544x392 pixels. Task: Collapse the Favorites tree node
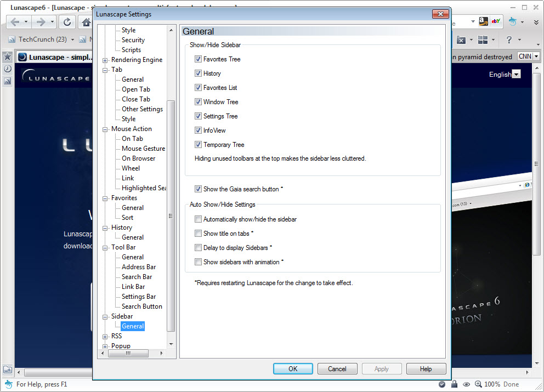[105, 198]
